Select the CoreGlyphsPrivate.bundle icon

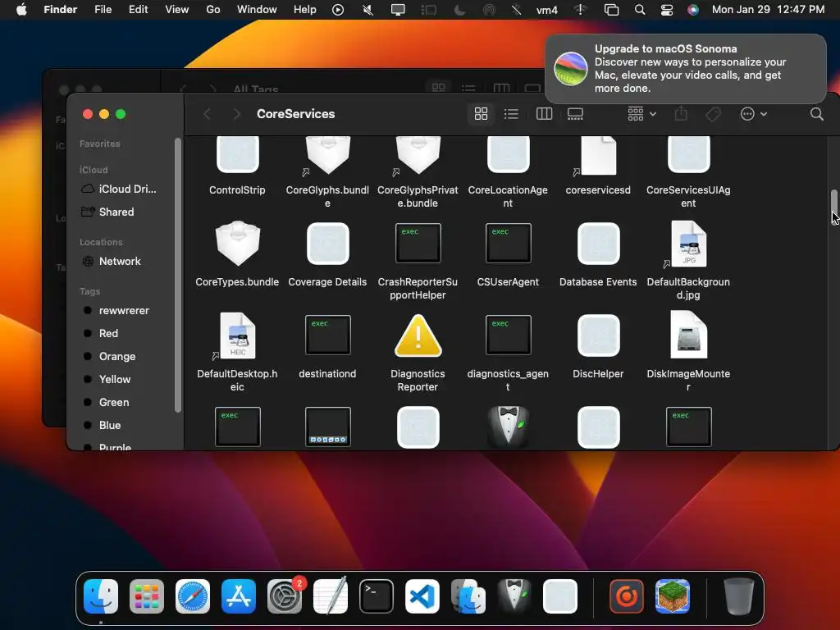(418, 155)
